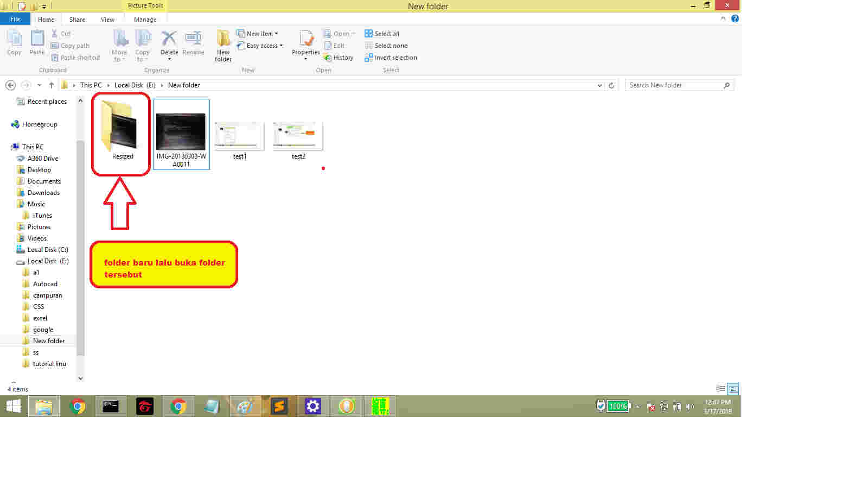Click Invert selection in ribbon
The image size is (868, 486).
click(x=391, y=58)
